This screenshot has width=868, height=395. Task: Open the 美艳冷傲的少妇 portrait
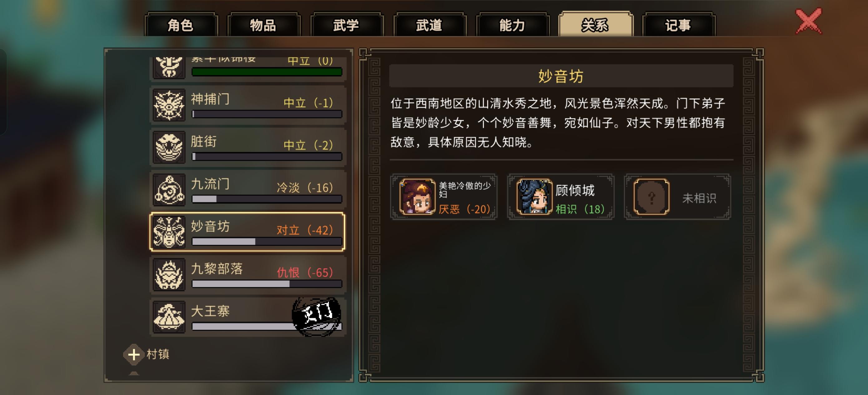(417, 197)
